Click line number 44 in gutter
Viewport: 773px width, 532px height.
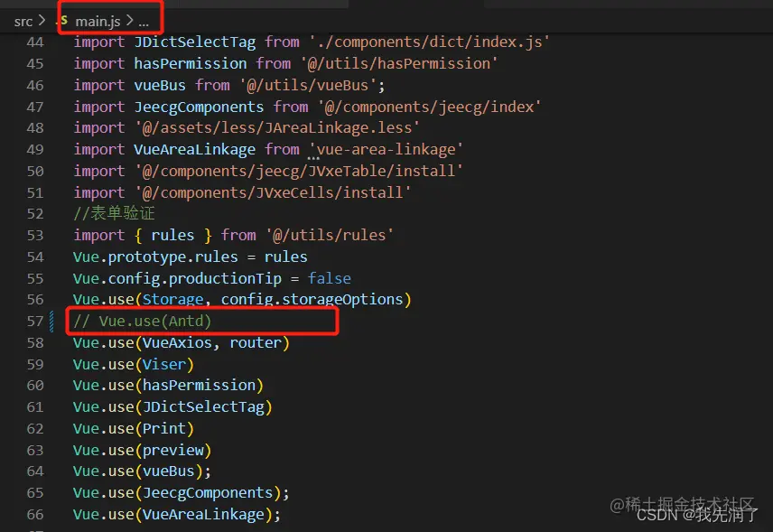click(x=35, y=42)
